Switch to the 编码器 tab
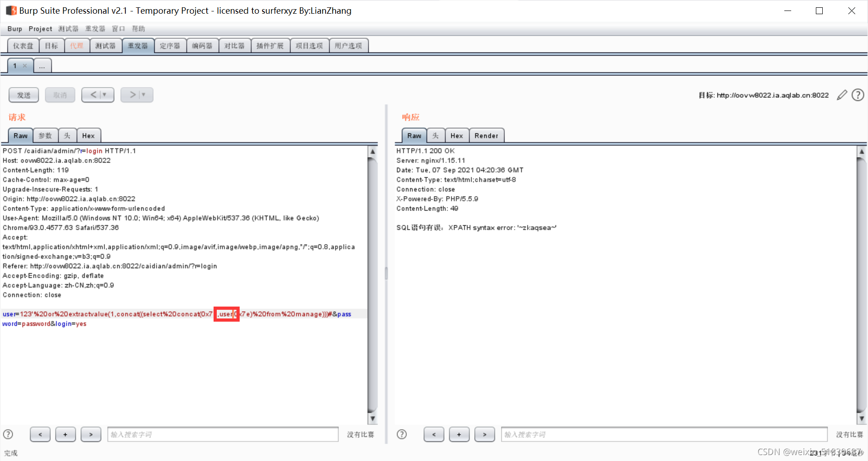The width and height of the screenshot is (868, 461). [x=202, y=46]
